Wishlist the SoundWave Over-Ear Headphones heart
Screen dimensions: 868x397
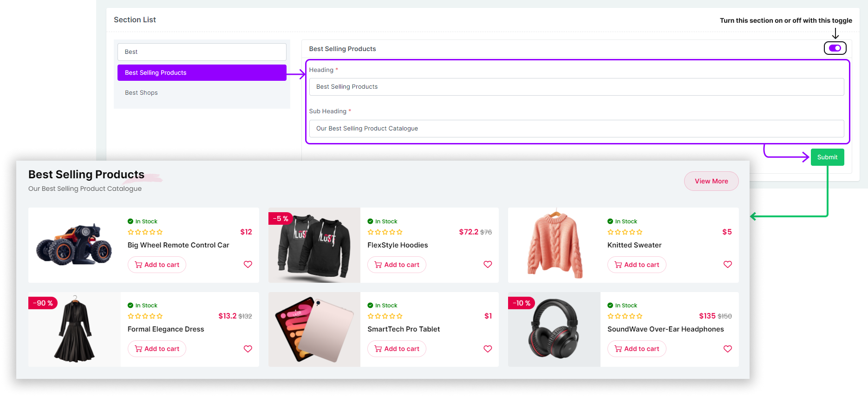click(x=727, y=349)
